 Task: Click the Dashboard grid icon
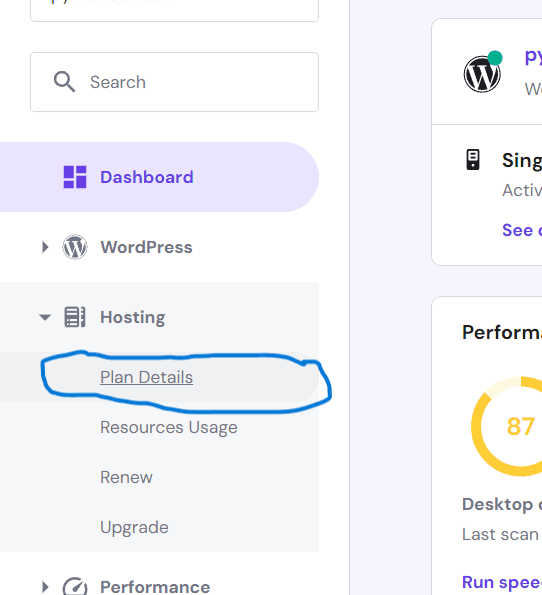pyautogui.click(x=75, y=177)
